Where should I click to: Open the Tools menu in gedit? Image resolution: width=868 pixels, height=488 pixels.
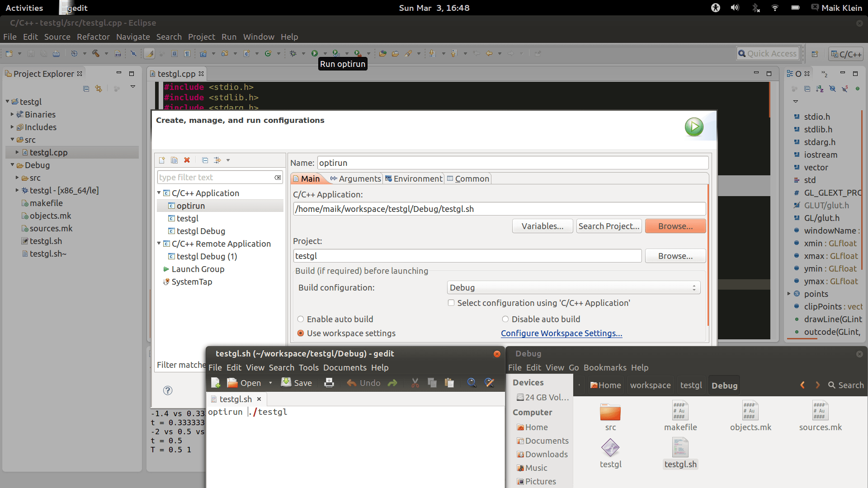point(309,367)
